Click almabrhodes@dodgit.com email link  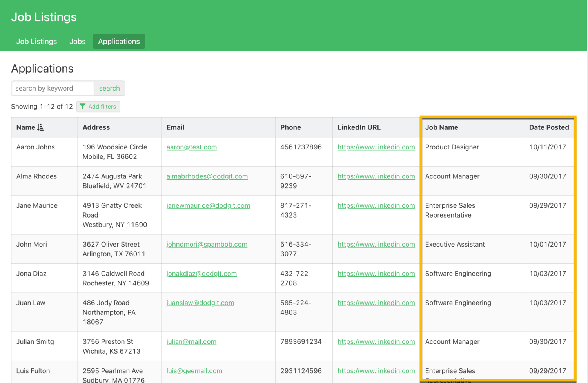click(207, 176)
